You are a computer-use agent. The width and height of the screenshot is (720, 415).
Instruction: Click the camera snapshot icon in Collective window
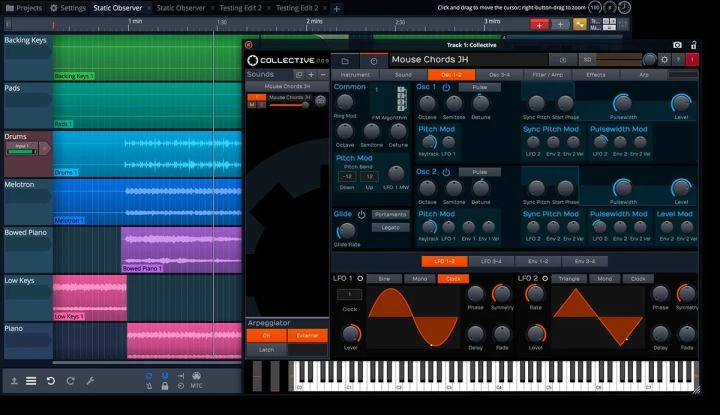(x=677, y=45)
